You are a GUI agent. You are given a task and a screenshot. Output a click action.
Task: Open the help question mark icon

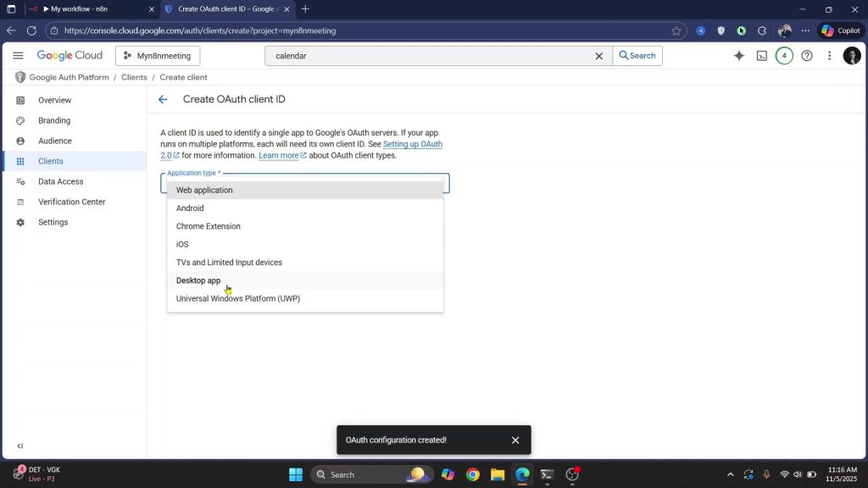pyautogui.click(x=807, y=56)
